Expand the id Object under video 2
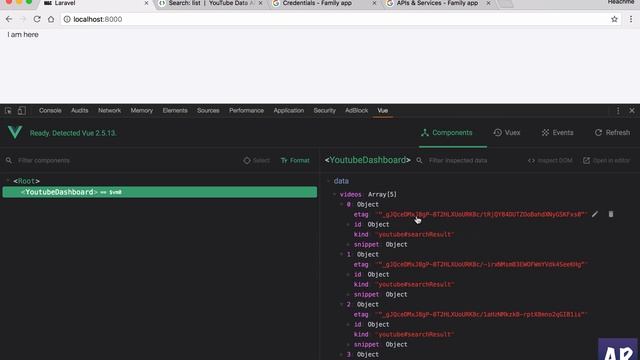The height and width of the screenshot is (360, 640). (348, 324)
